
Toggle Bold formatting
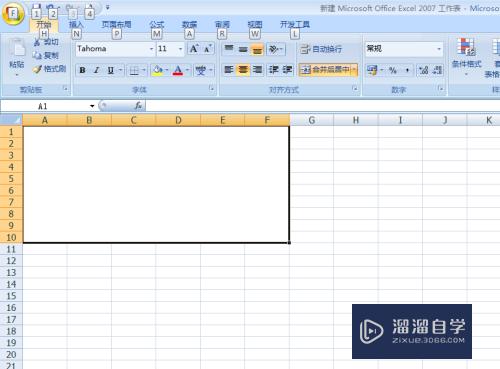tap(82, 70)
